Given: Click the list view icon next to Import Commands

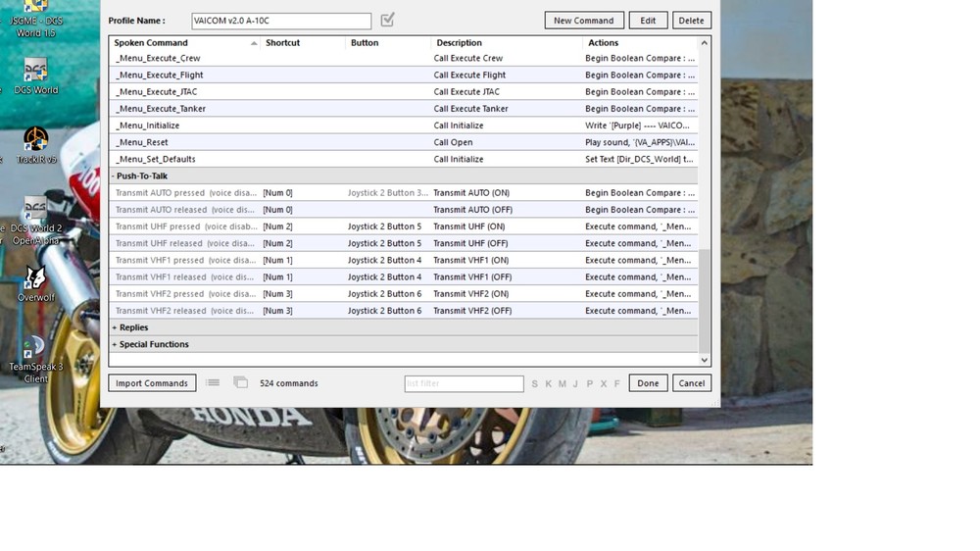Looking at the screenshot, I should [213, 382].
